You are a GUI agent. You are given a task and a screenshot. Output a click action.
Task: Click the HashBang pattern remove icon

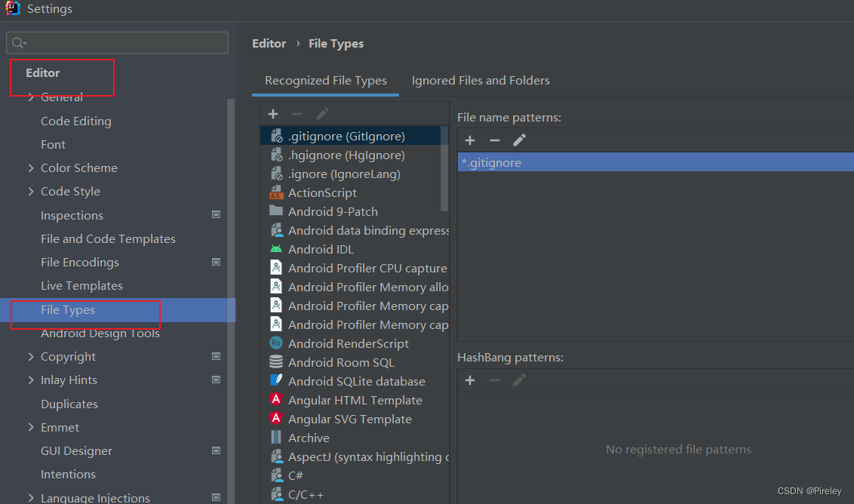click(x=495, y=380)
